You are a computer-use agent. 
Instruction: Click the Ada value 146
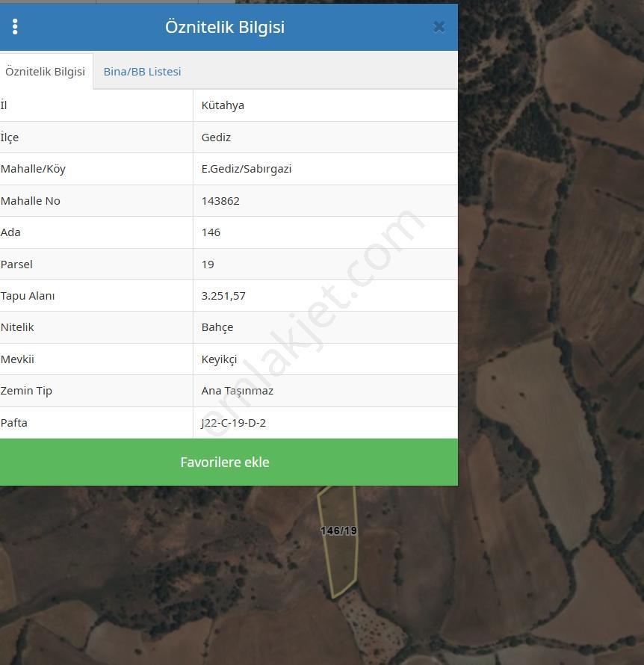click(211, 232)
